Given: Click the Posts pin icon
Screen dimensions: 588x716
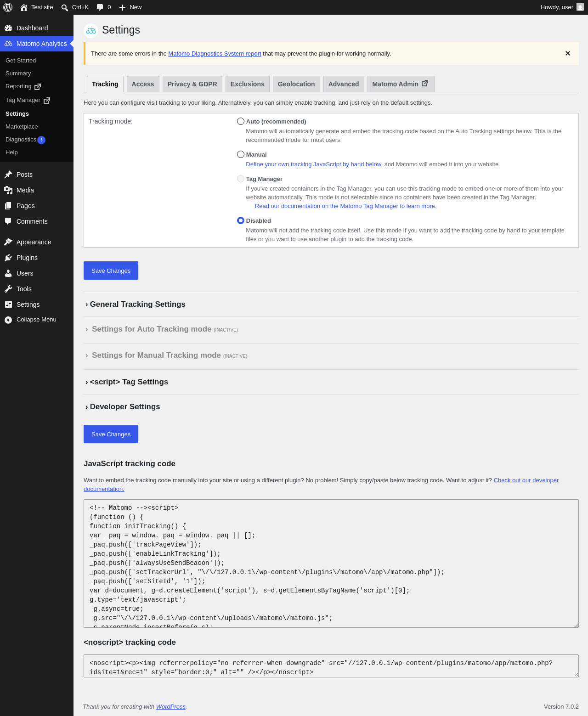Looking at the screenshot, I should click(8, 175).
